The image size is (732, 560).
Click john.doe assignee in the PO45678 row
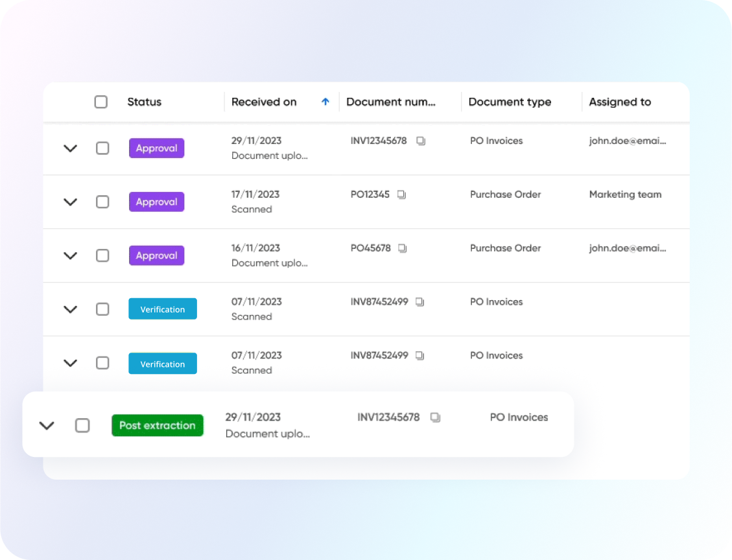[x=628, y=248]
